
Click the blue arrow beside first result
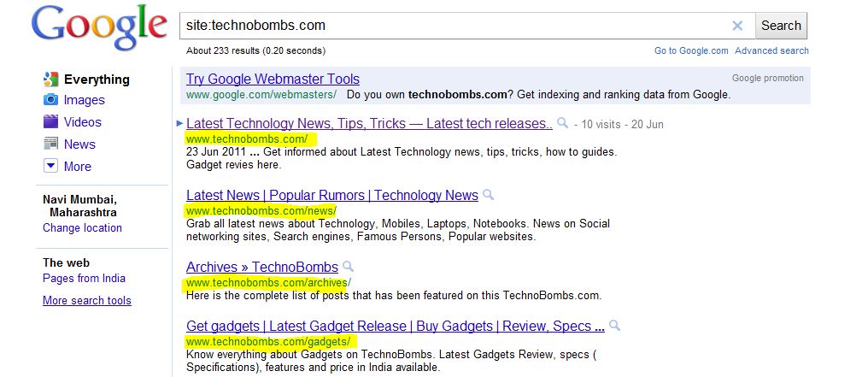pyautogui.click(x=179, y=123)
